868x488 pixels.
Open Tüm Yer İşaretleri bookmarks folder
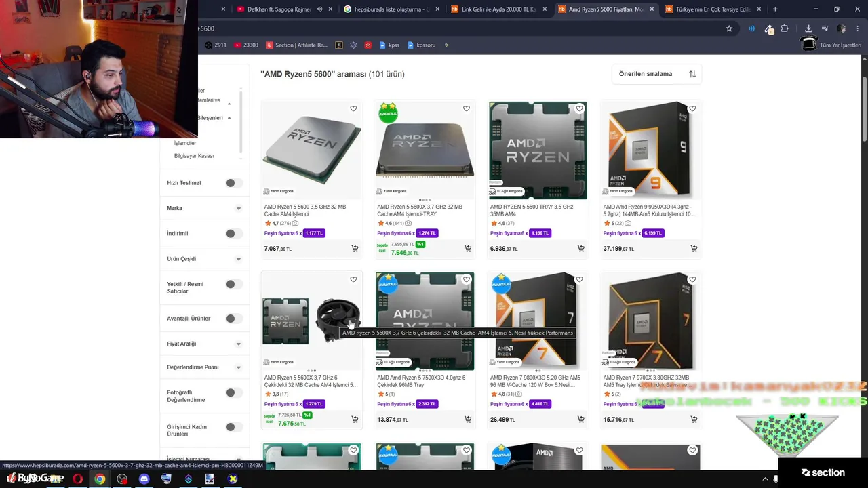click(x=833, y=45)
